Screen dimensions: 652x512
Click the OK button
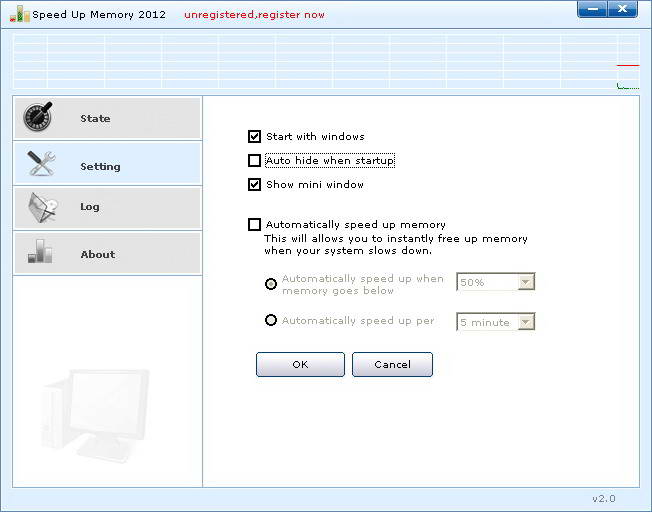tap(300, 364)
